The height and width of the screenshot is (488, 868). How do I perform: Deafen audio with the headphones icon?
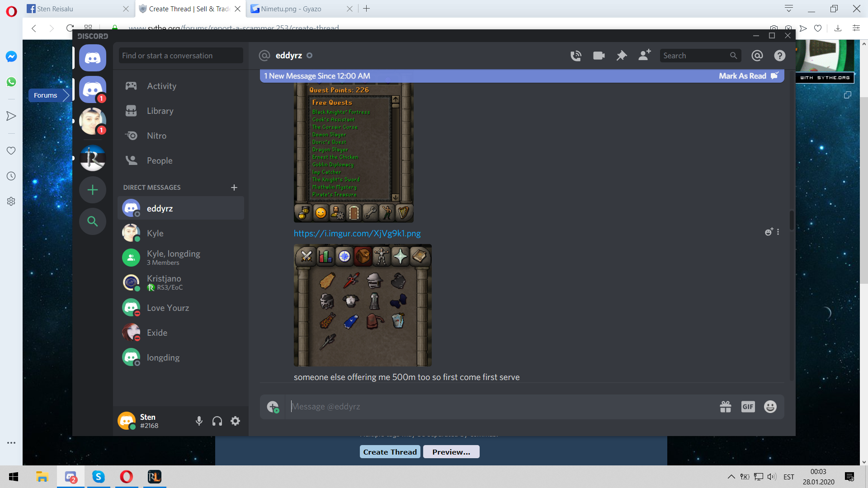tap(217, 421)
